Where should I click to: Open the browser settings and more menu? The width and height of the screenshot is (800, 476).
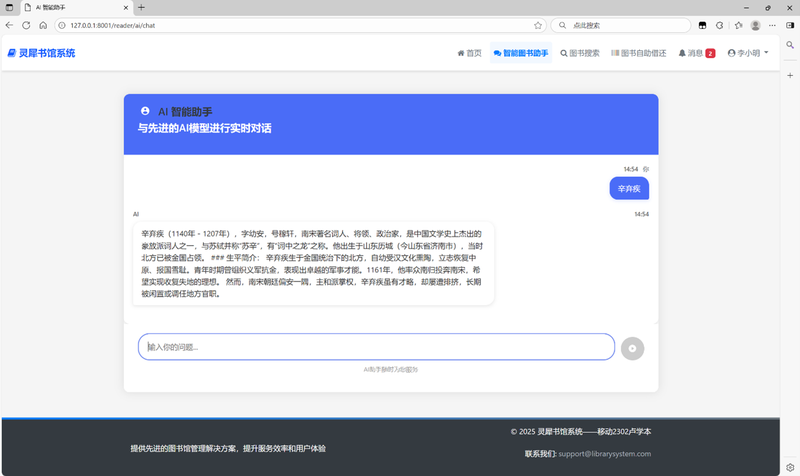click(772, 25)
